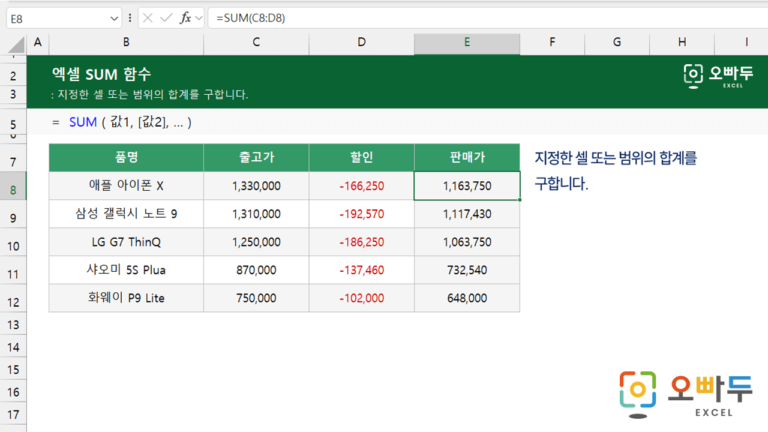Select the -186,250 discount cell
Viewport: 768px width, 432px height.
pyautogui.click(x=361, y=242)
